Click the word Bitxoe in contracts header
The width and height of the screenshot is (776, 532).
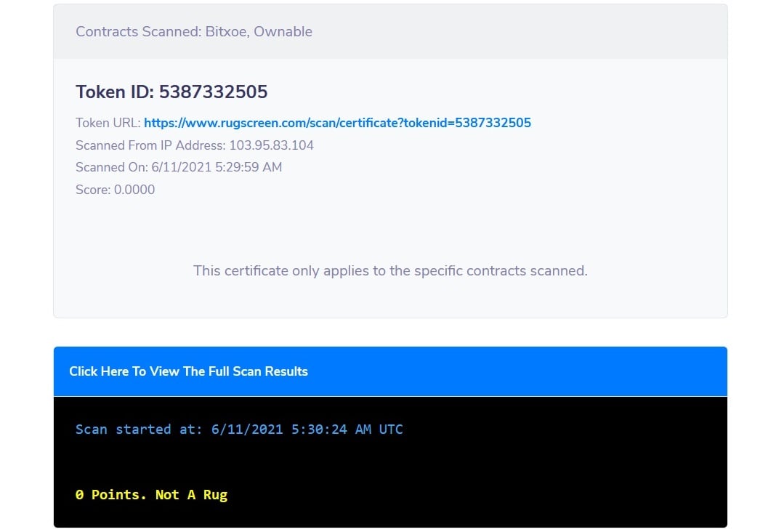point(226,32)
